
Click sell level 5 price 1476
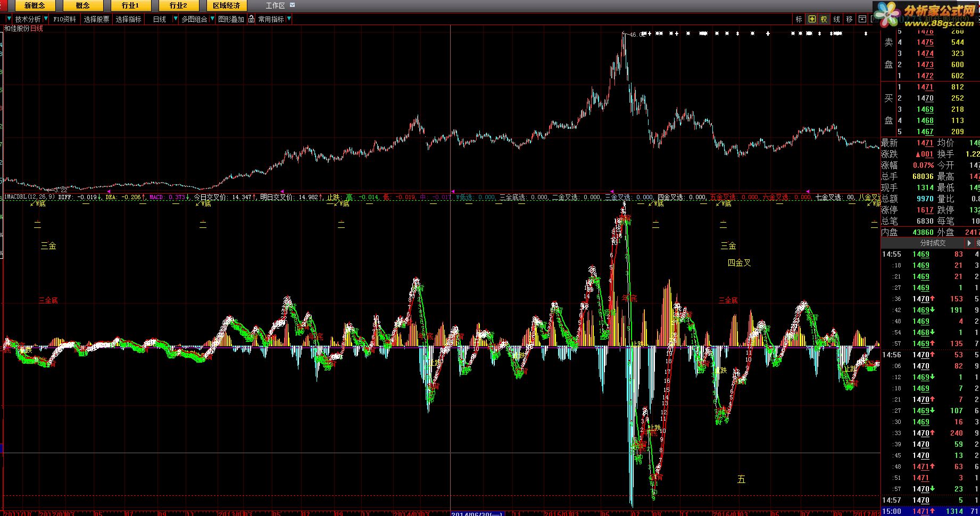(x=925, y=32)
